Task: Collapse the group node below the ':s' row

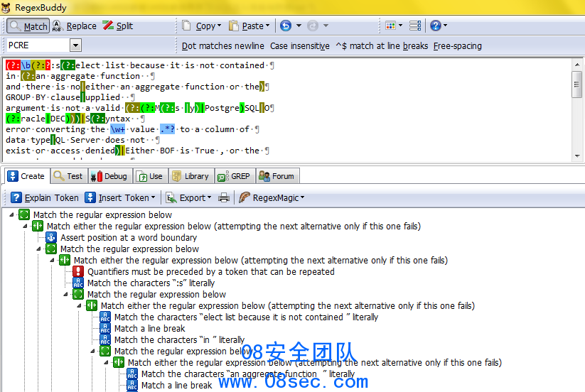Action: (65, 295)
